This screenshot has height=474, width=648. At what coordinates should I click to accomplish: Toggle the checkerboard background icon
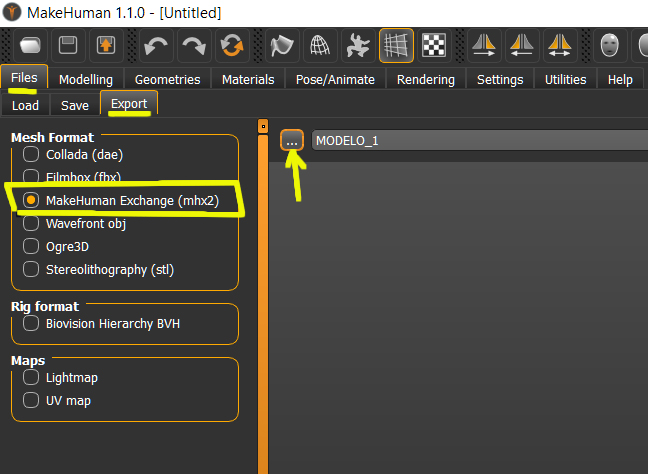pyautogui.click(x=434, y=45)
